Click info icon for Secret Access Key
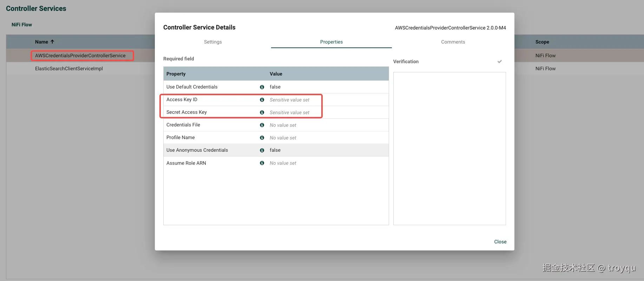 pyautogui.click(x=262, y=112)
